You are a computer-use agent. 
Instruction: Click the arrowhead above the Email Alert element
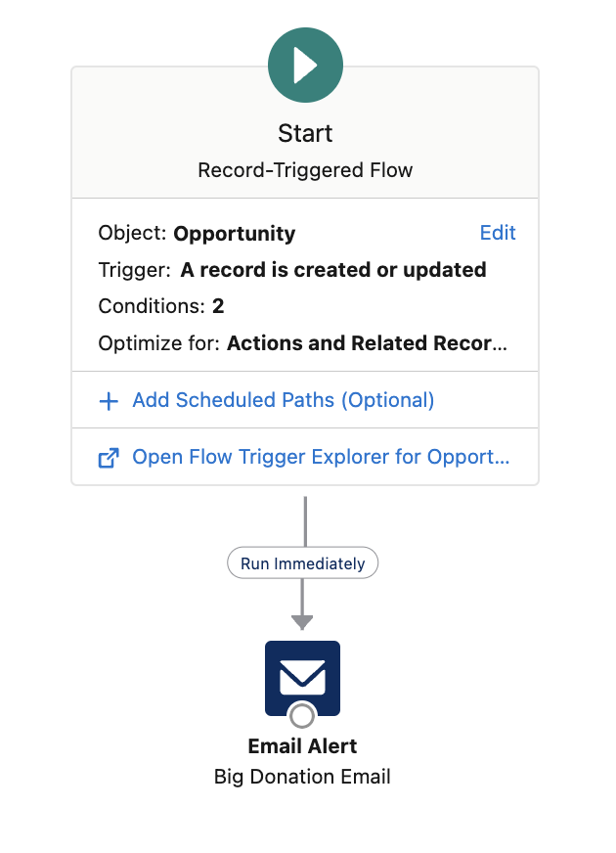click(x=302, y=622)
